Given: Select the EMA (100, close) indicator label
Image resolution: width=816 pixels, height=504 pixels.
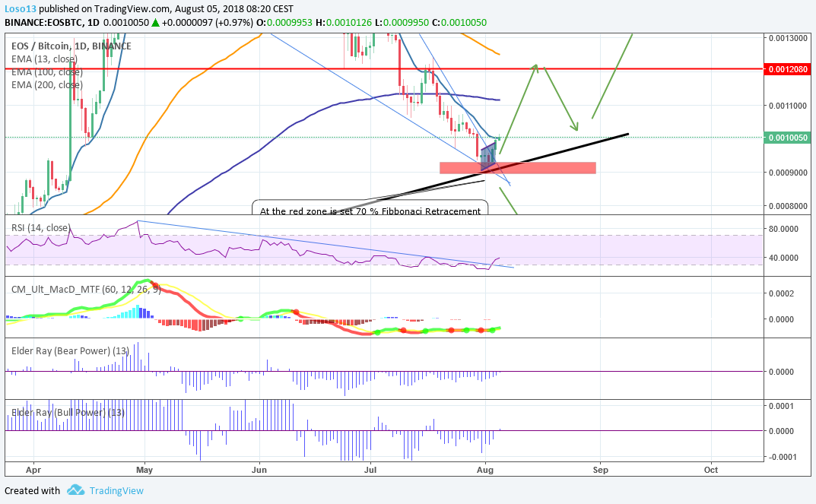Looking at the screenshot, I should [47, 71].
